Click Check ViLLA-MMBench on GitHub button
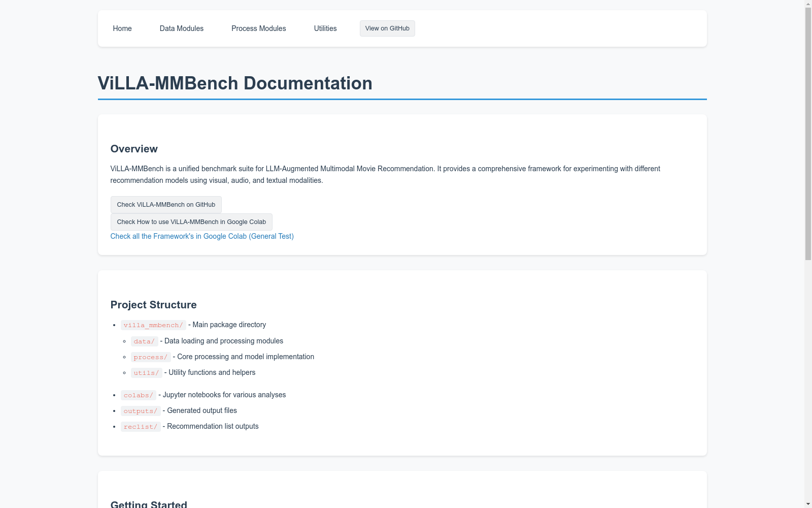 166,205
